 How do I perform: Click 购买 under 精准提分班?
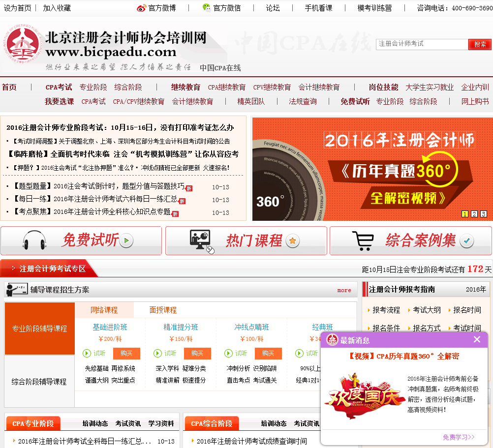[x=197, y=354]
